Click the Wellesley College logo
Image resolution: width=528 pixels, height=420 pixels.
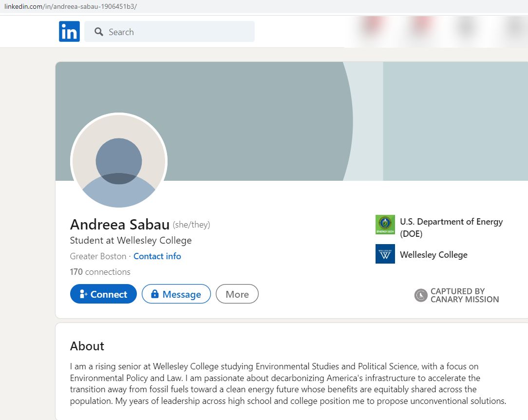384,254
